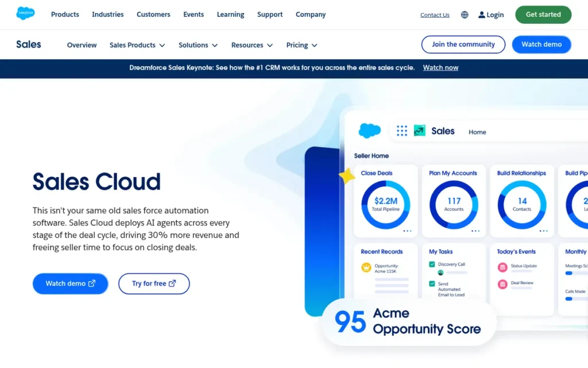Open the Learning menu

coord(230,14)
